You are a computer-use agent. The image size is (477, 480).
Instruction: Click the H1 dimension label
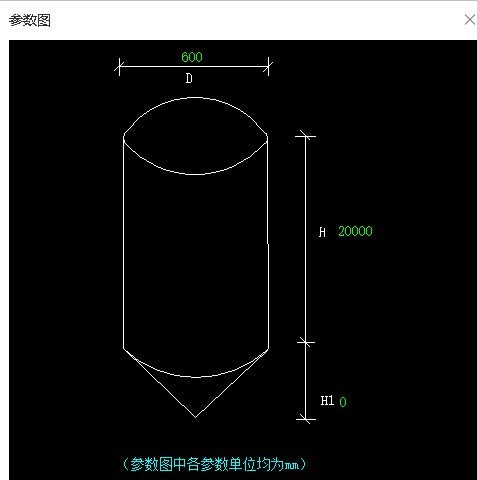327,401
